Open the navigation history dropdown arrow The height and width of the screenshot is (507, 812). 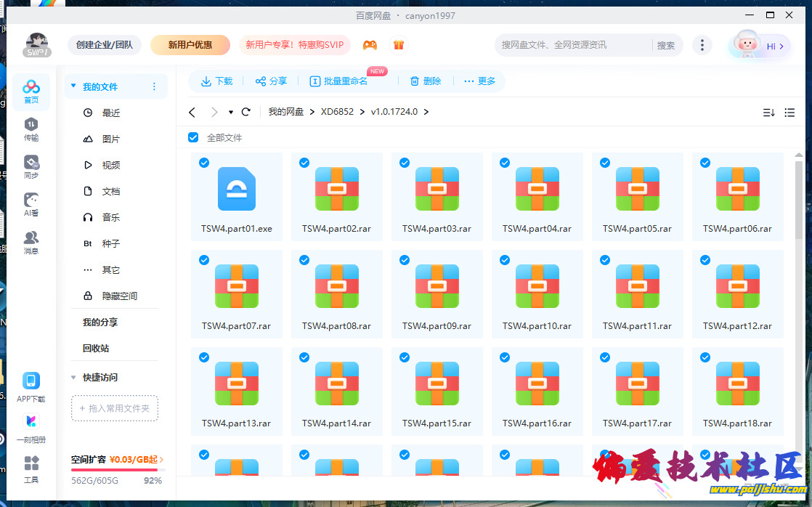click(x=231, y=113)
